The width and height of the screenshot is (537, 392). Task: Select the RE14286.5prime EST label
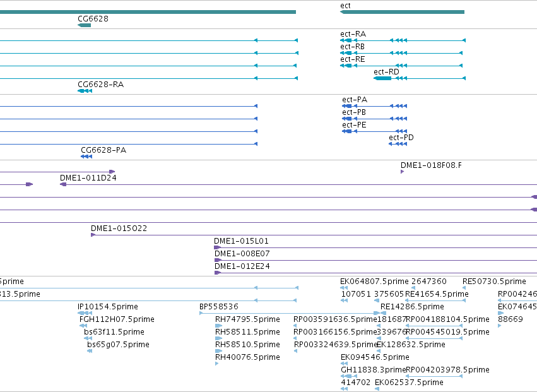(x=412, y=307)
